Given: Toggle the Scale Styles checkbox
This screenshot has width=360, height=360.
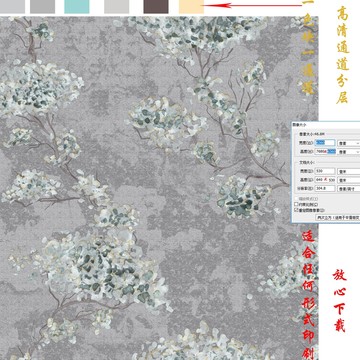Looking at the screenshot, I should 296,199.
